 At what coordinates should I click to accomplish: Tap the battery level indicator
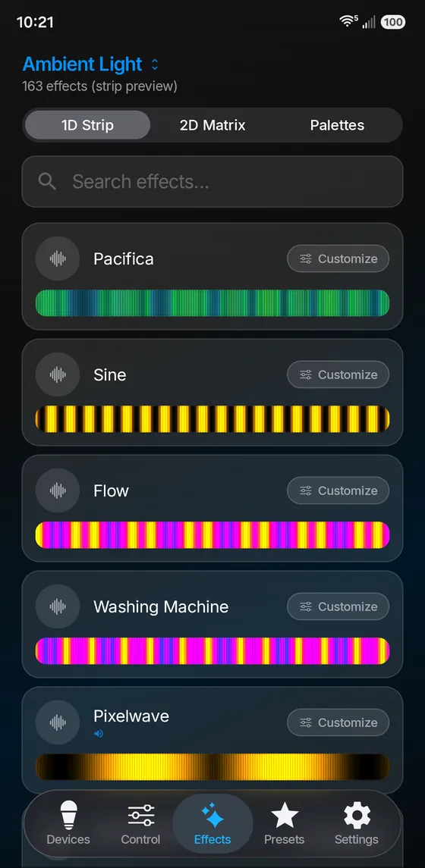tap(393, 22)
